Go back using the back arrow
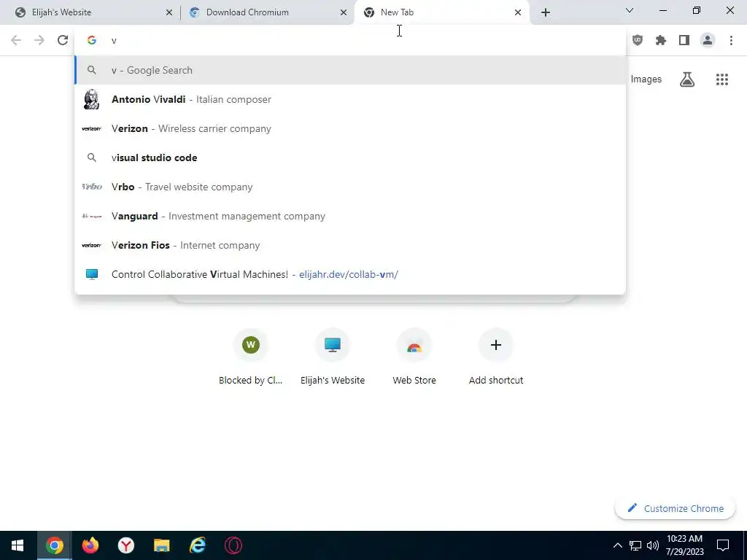 pyautogui.click(x=16, y=41)
